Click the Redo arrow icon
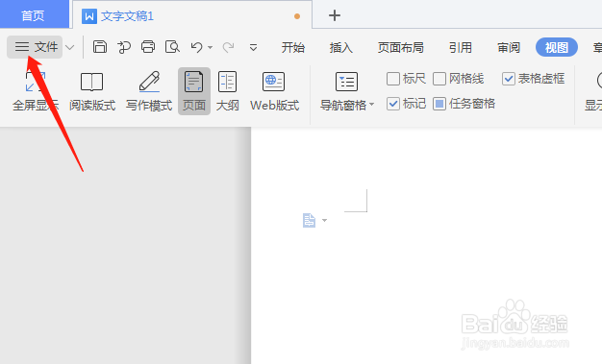 (229, 47)
